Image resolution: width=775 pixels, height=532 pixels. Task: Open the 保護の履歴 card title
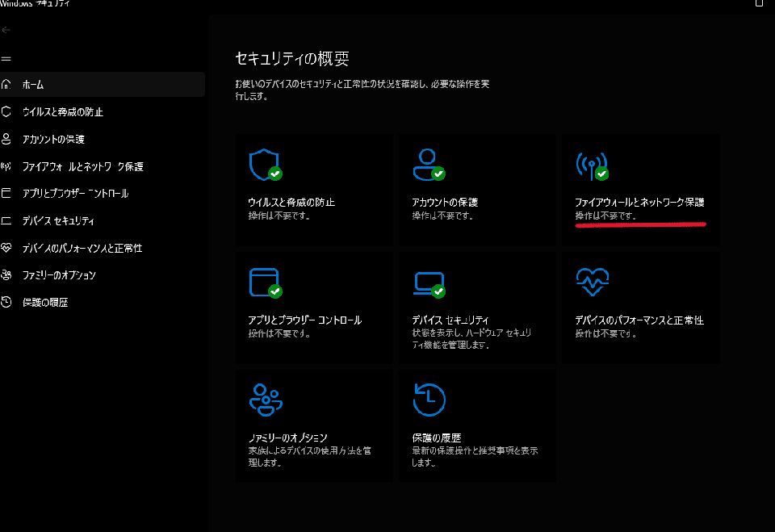pos(437,438)
